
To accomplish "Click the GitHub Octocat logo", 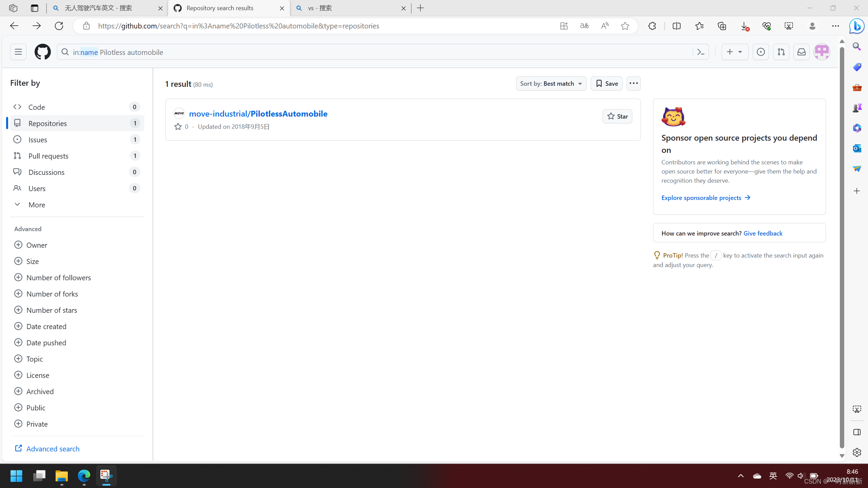I will coord(42,52).
